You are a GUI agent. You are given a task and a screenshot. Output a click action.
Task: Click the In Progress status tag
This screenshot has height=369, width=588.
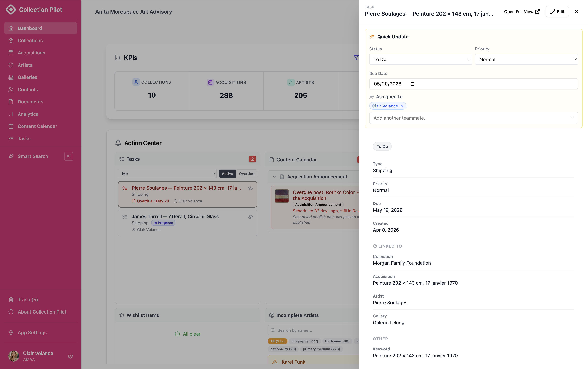coord(163,223)
